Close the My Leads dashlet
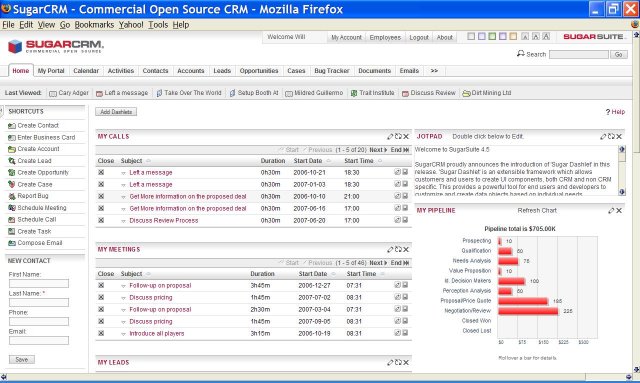The image size is (640, 383). tap(406, 362)
